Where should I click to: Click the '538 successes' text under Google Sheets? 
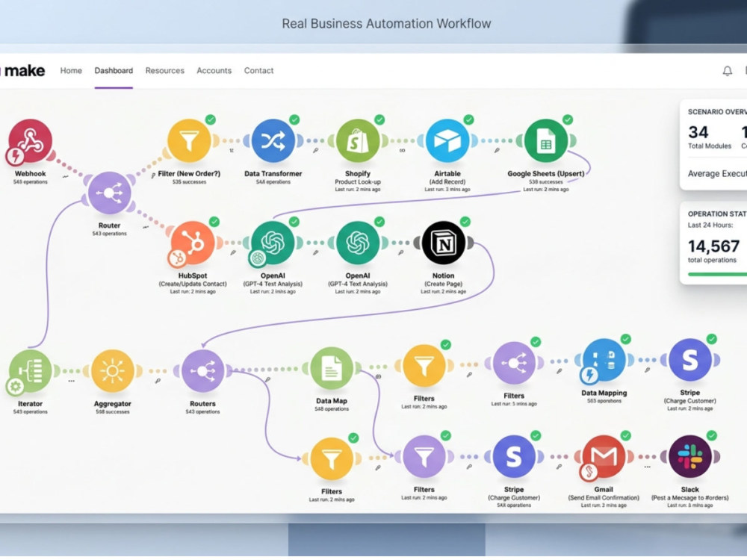coord(546,182)
